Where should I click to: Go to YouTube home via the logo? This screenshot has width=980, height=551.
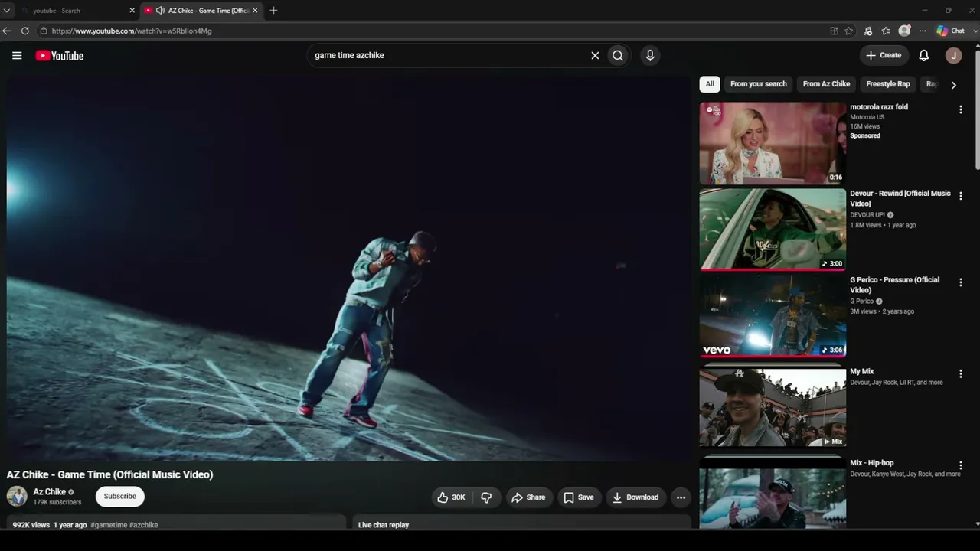(x=60, y=55)
